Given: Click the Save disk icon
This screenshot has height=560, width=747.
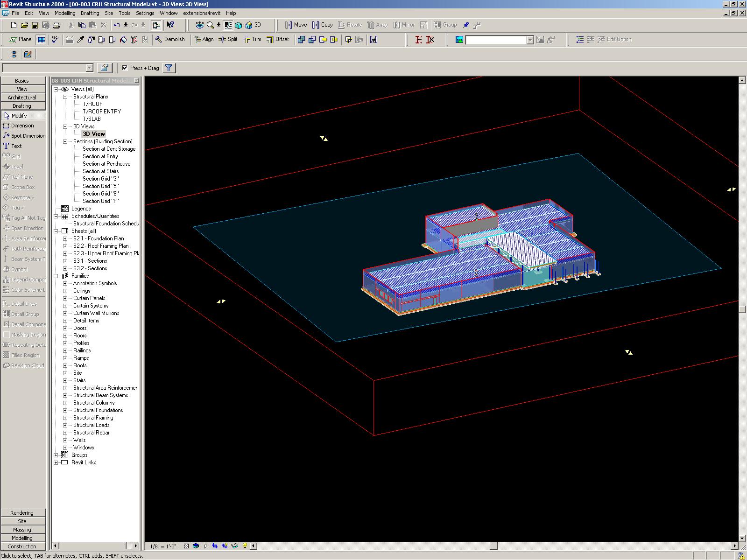Looking at the screenshot, I should (35, 25).
